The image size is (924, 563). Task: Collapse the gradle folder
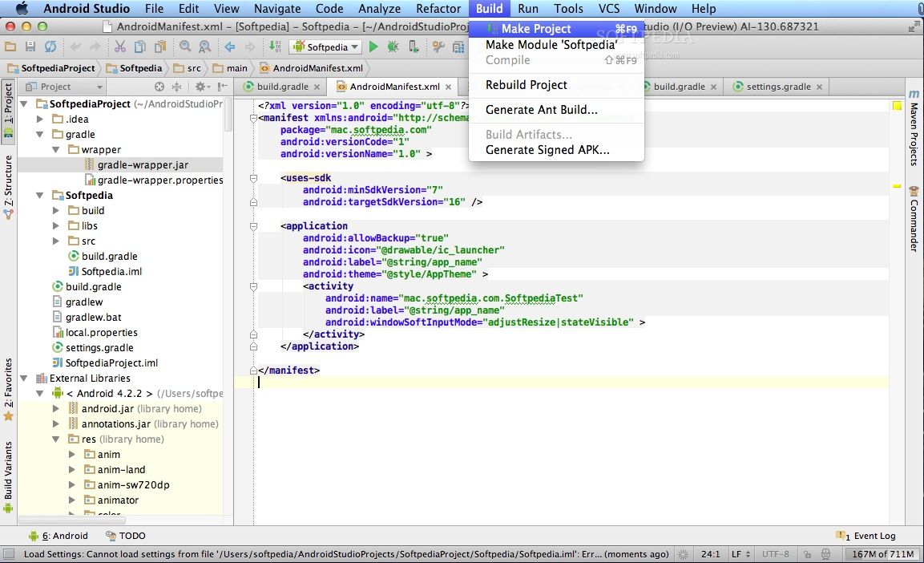click(40, 135)
